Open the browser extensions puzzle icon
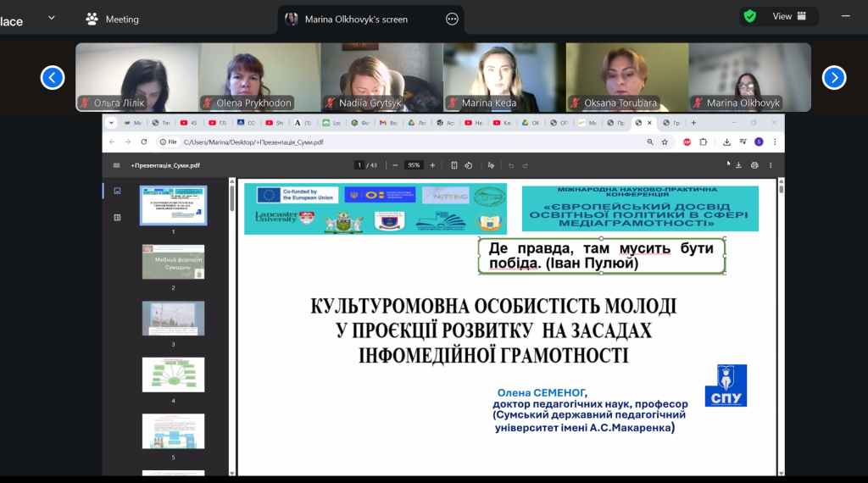Screen dimensions: 868x483 point(703,142)
